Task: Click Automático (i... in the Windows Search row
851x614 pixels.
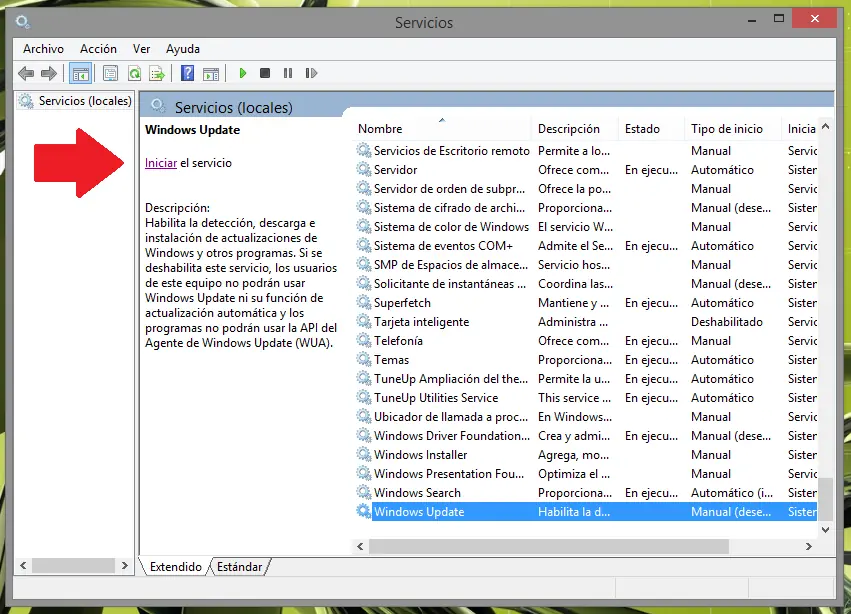Action: [732, 492]
